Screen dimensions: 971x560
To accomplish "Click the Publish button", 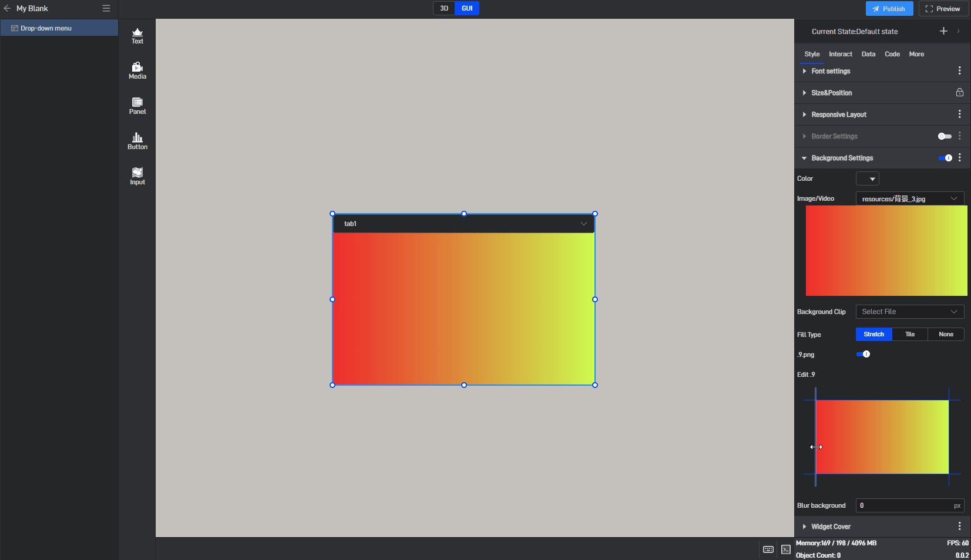I will pos(889,9).
